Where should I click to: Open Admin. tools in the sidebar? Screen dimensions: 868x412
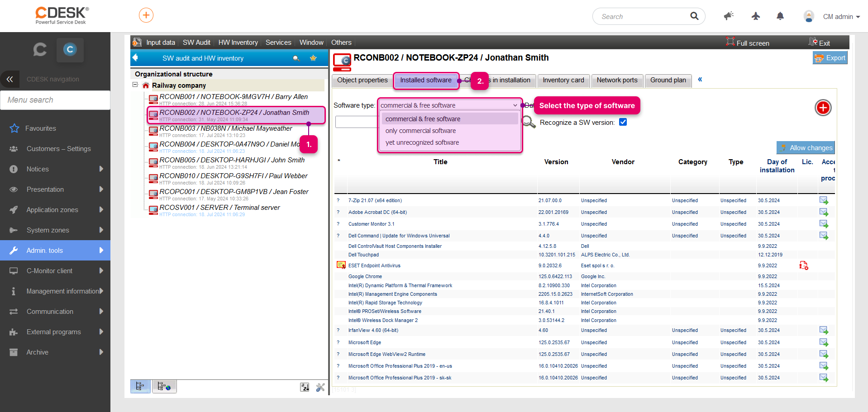coord(55,251)
